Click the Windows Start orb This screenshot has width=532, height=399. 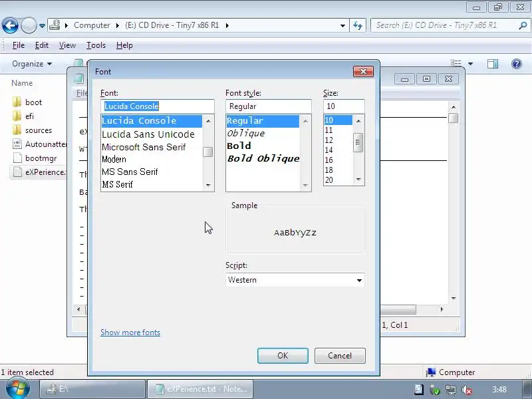(x=17, y=388)
